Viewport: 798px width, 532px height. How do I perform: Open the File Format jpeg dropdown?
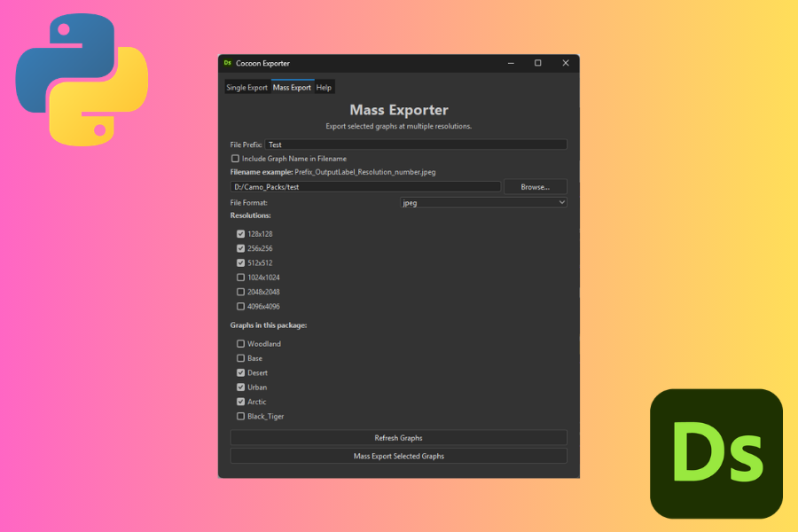point(483,203)
